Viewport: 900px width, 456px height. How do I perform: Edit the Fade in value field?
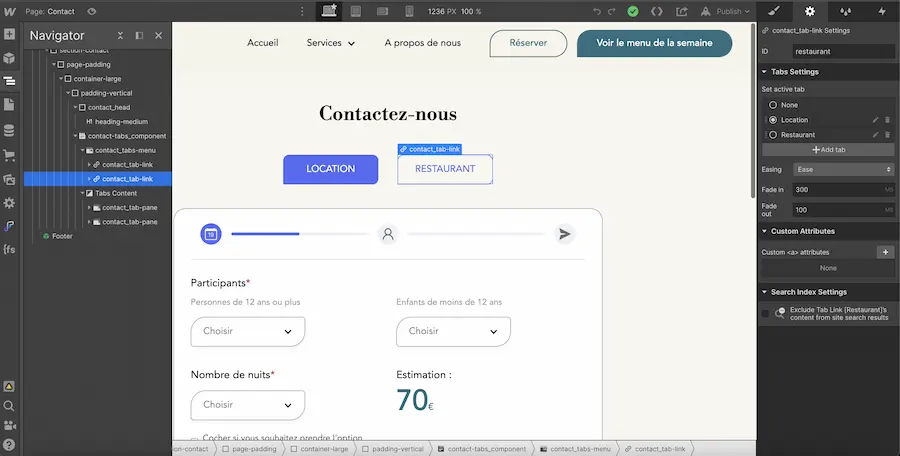[843, 190]
